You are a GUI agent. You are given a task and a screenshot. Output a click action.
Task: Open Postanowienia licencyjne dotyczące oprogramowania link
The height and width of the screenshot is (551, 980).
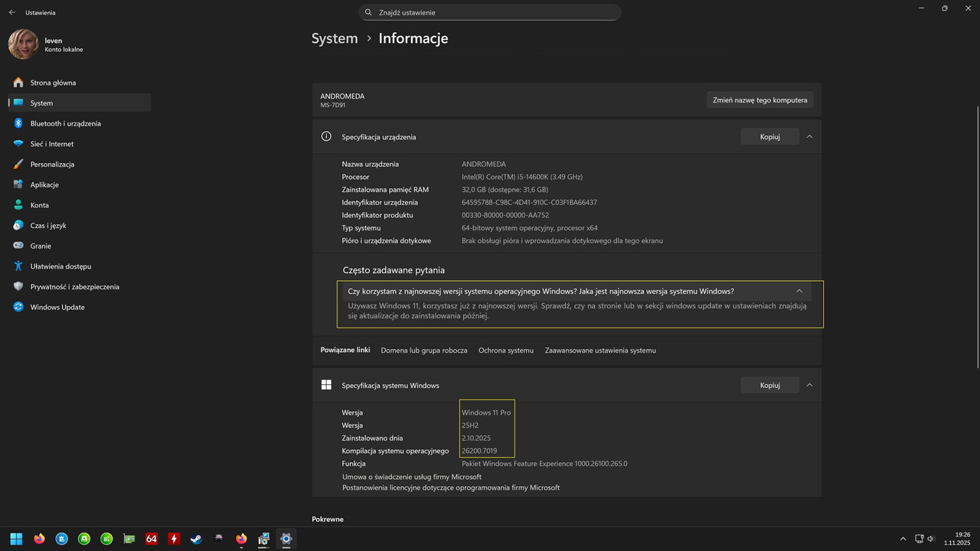point(451,487)
